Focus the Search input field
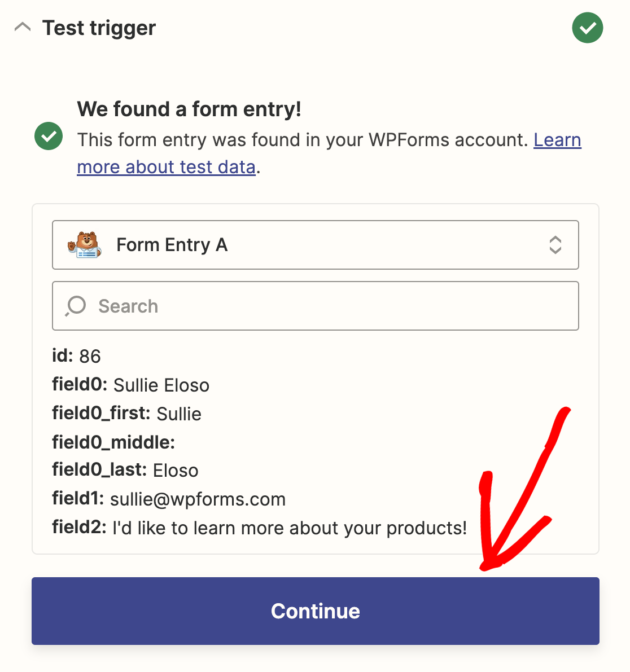Image resolution: width=630 pixels, height=672 pixels. 315,306
